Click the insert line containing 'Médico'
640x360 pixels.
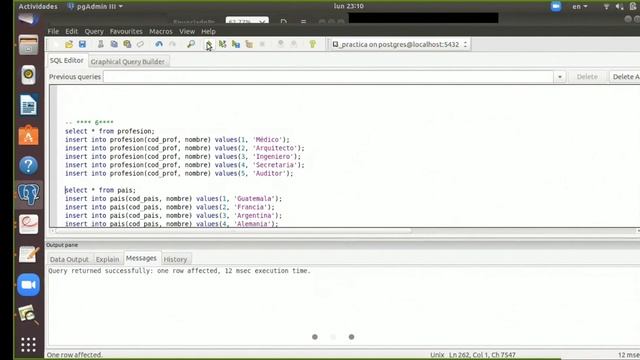(177, 140)
